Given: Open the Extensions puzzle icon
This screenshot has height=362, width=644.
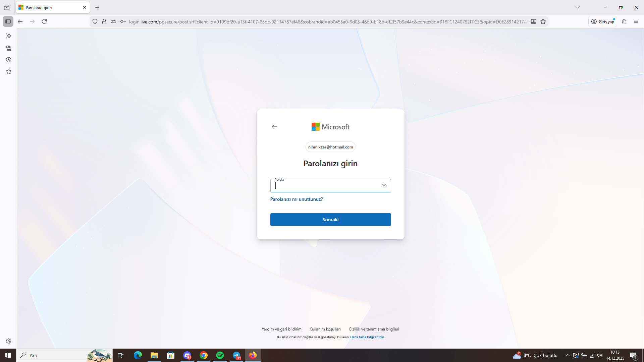Looking at the screenshot, I should click(x=624, y=21).
